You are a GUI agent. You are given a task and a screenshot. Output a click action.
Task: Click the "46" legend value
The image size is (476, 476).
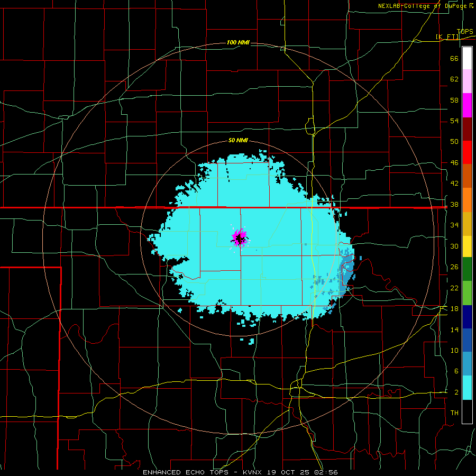point(454,163)
